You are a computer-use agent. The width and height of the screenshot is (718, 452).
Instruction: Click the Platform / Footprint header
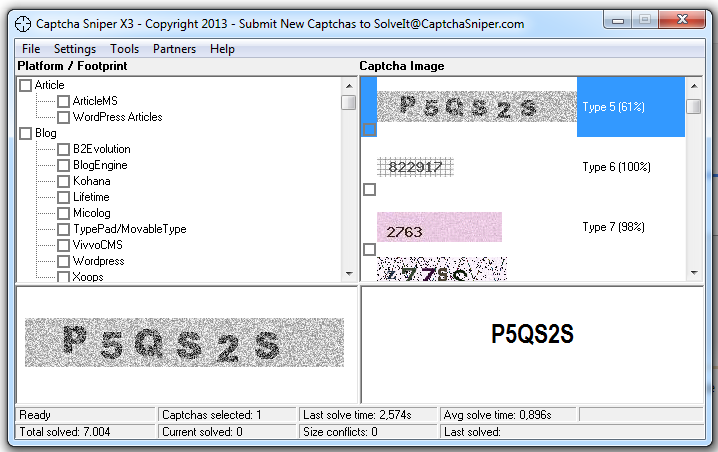[72, 66]
